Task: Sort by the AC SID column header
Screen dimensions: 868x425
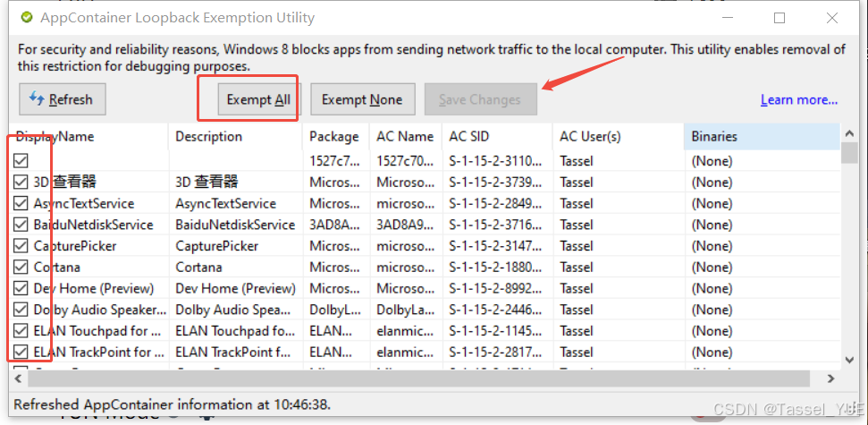Action: 497,136
